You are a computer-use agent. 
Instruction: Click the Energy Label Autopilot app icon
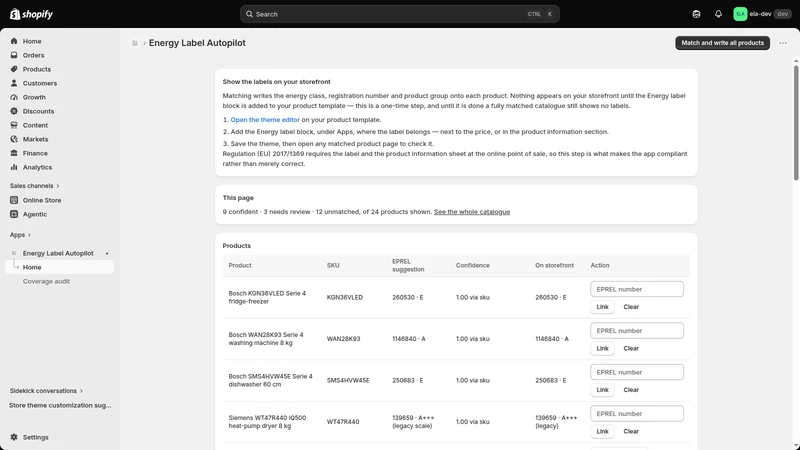pyautogui.click(x=14, y=253)
